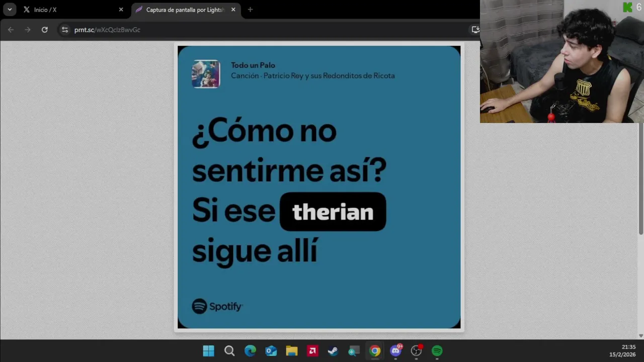Open OBS Studio from taskbar
The image size is (644, 362).
[417, 351]
